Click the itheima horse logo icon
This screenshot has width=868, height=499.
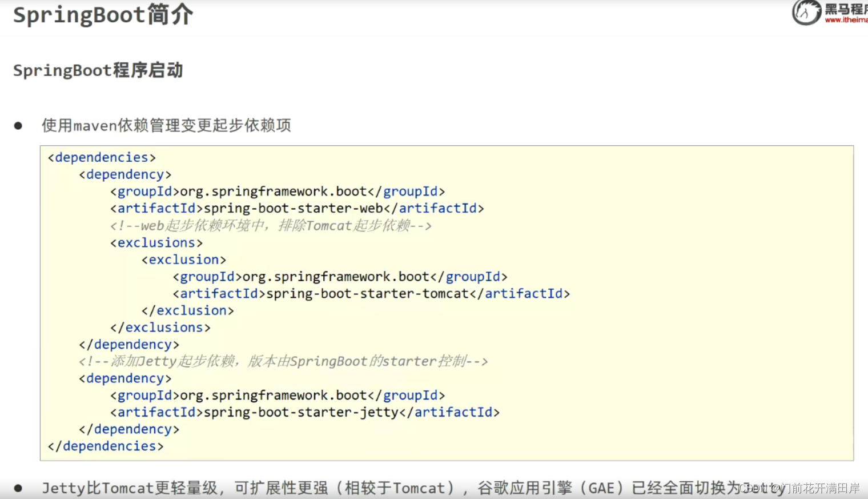806,12
